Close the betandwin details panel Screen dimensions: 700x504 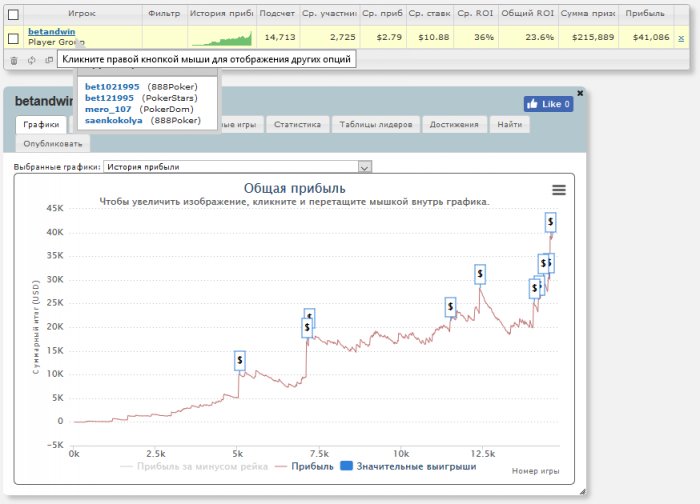tap(580, 93)
